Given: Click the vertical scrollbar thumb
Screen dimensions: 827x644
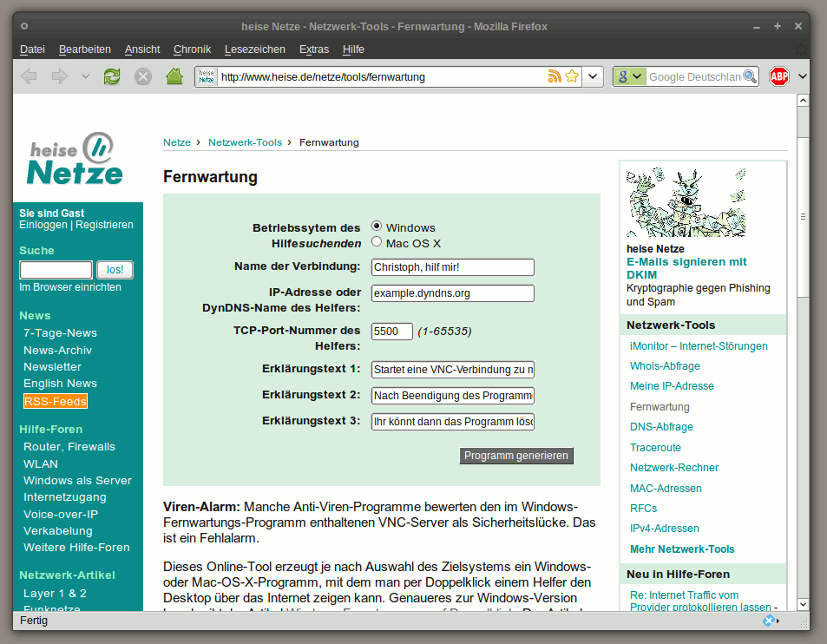Looking at the screenshot, I should [803, 217].
